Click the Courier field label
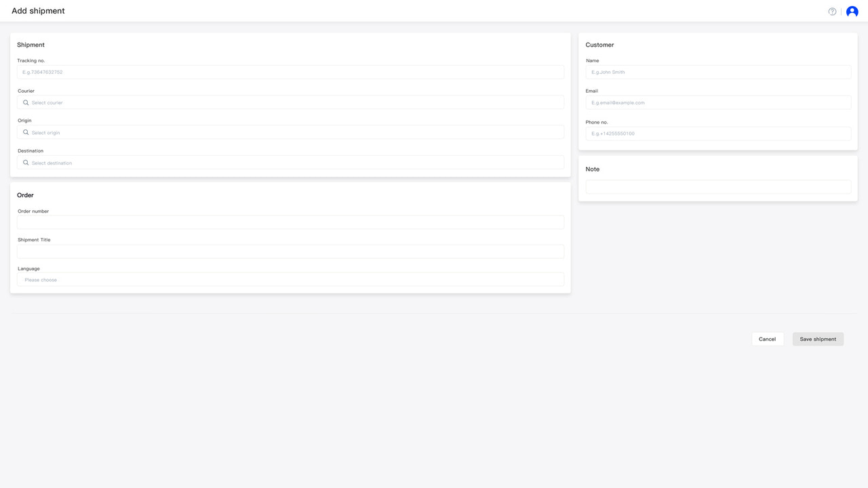 26,91
